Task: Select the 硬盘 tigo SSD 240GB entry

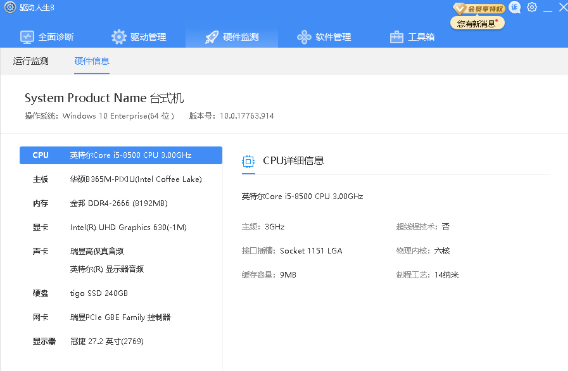Action: [121, 293]
